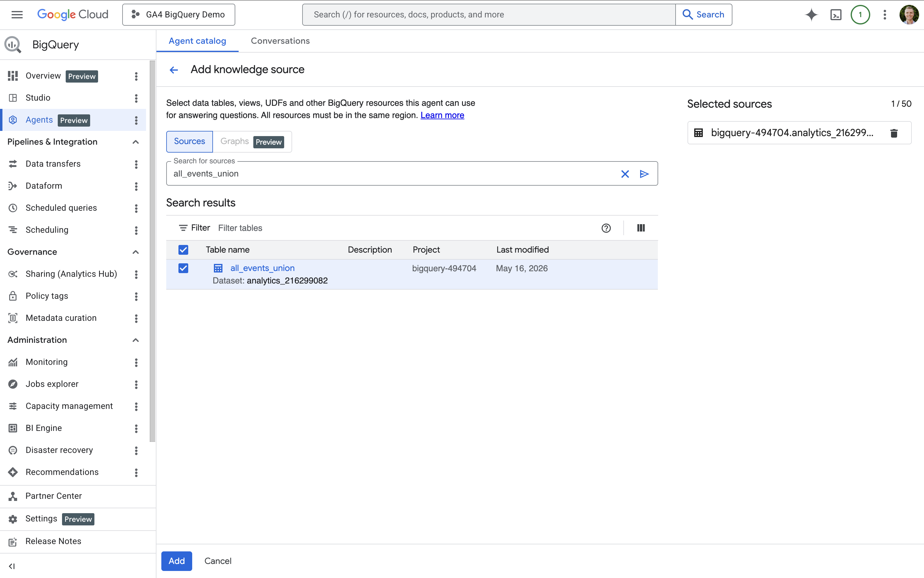Screen dimensions: 924x578
Task: Open the all_events_union table link
Action: [x=262, y=268]
